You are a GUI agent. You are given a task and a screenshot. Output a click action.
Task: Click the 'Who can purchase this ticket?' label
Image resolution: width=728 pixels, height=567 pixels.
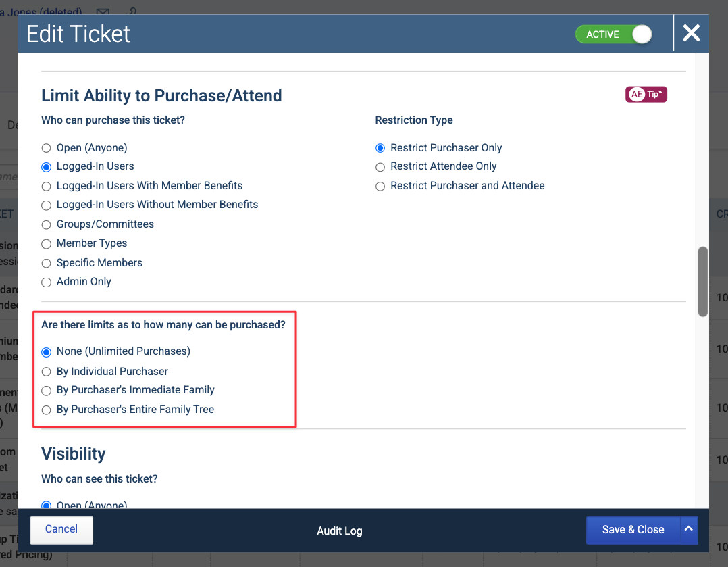(x=113, y=120)
